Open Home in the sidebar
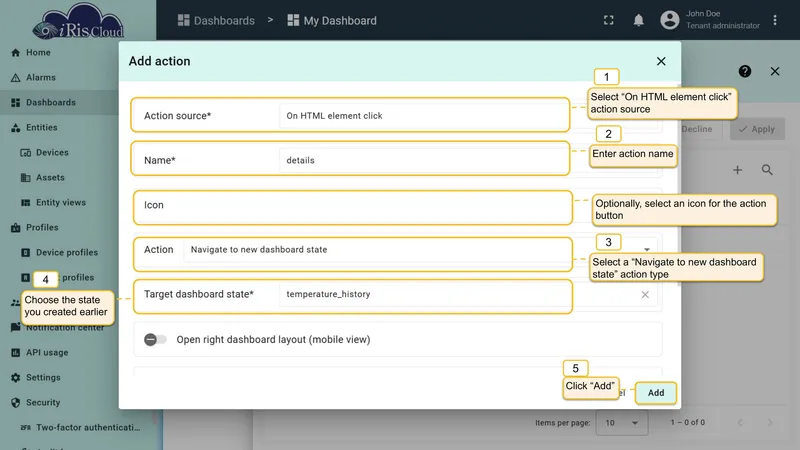The width and height of the screenshot is (800, 450). click(38, 53)
